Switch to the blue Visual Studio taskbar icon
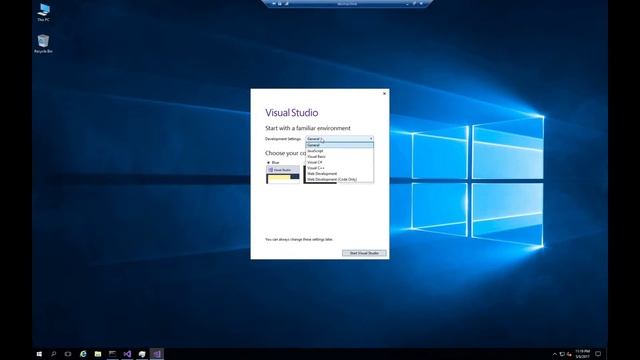The image size is (640, 360). [x=127, y=354]
